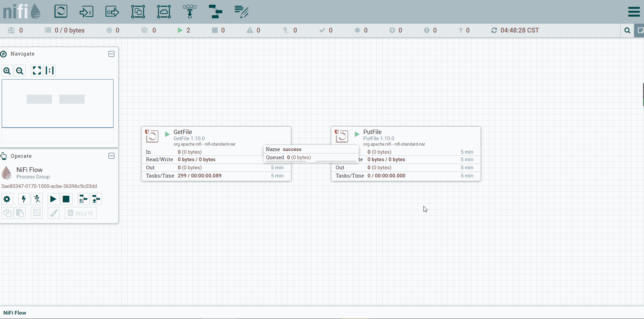
Task: Stop the flow with Operate stop button
Action: pos(66,199)
